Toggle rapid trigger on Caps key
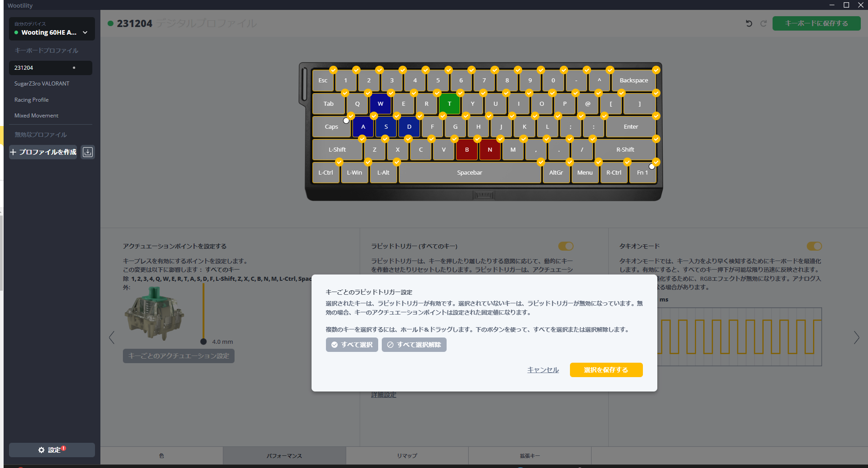This screenshot has height=468, width=868. (x=331, y=127)
